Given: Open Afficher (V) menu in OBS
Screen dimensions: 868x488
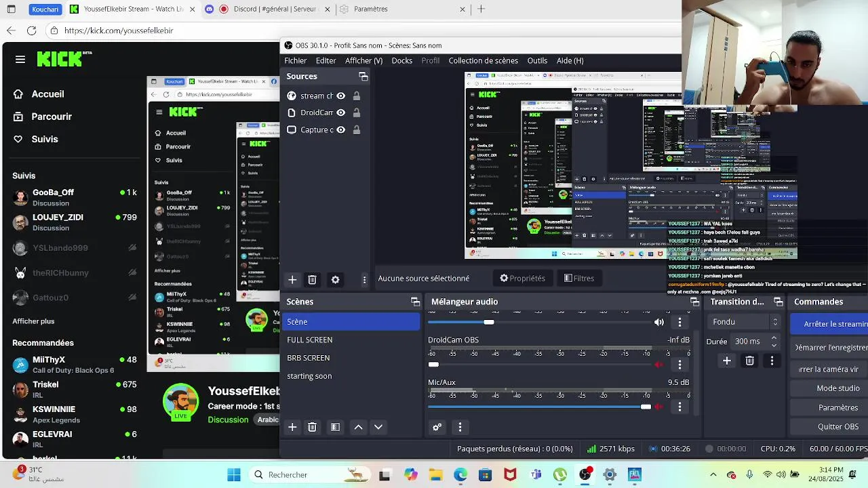Looking at the screenshot, I should [363, 60].
